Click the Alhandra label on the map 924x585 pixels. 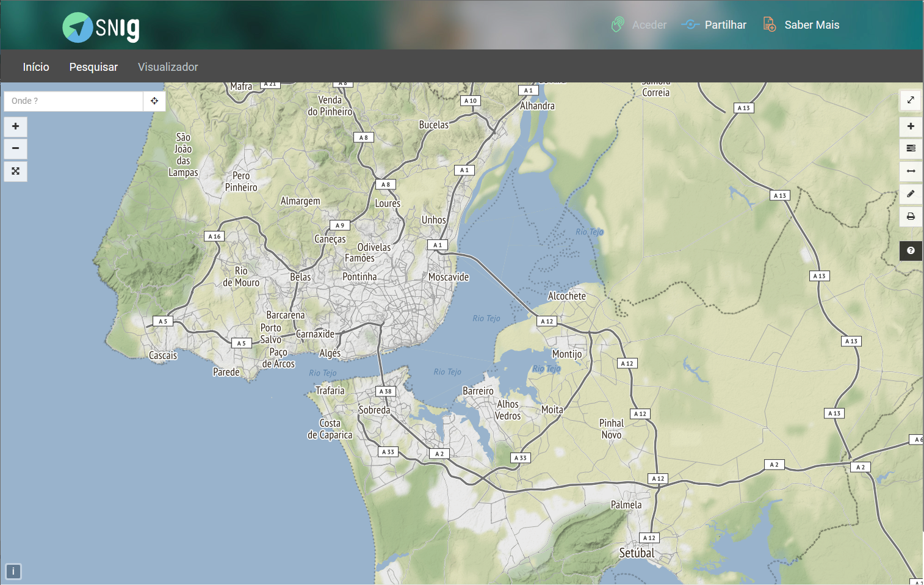tap(537, 106)
